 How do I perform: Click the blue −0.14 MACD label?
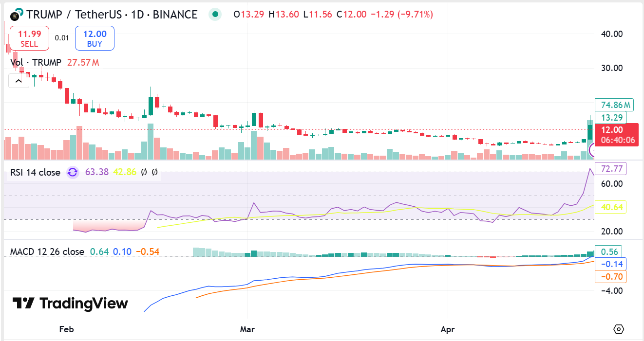(x=611, y=264)
